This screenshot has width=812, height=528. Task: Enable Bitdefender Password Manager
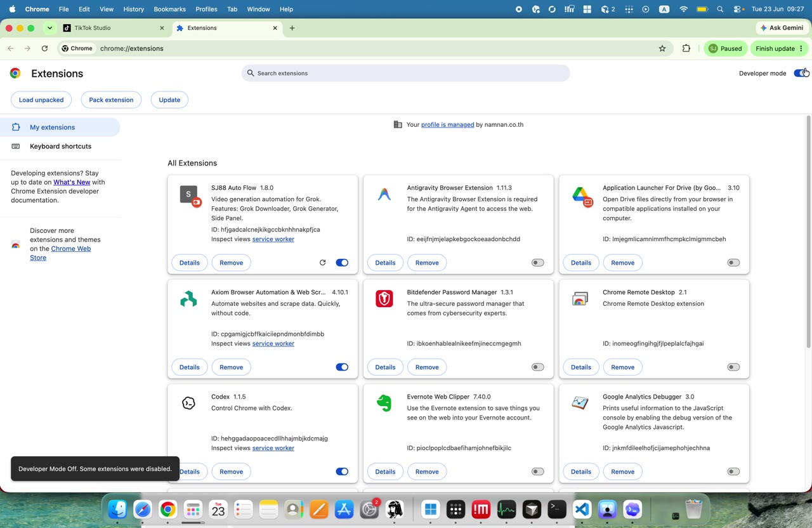coord(538,367)
